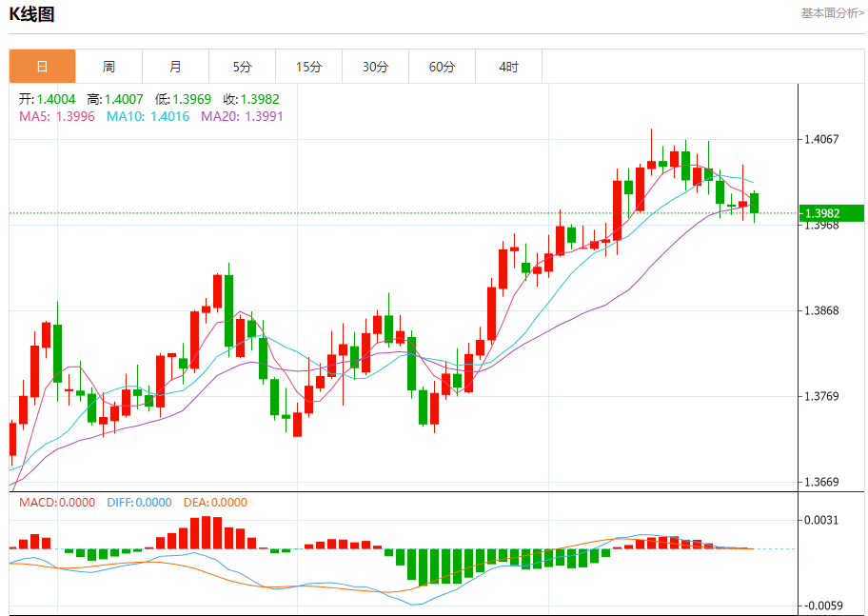Image resolution: width=868 pixels, height=616 pixels.
Task: Click the MA10 indicator value label
Action: coord(148,116)
